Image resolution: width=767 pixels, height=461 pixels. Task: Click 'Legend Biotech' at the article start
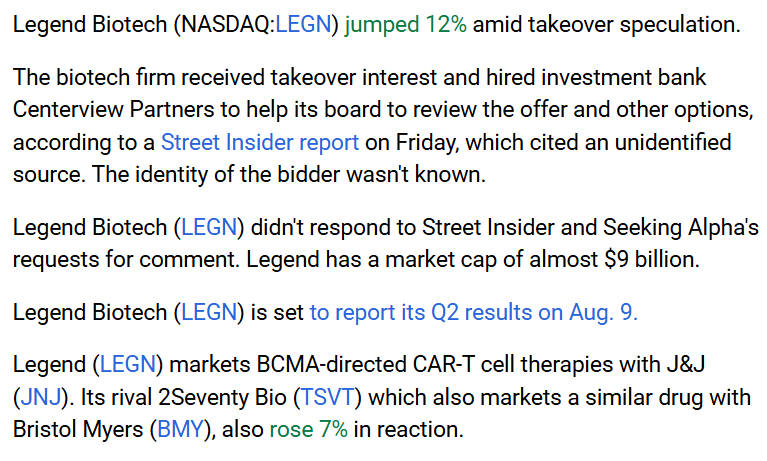(x=90, y=25)
